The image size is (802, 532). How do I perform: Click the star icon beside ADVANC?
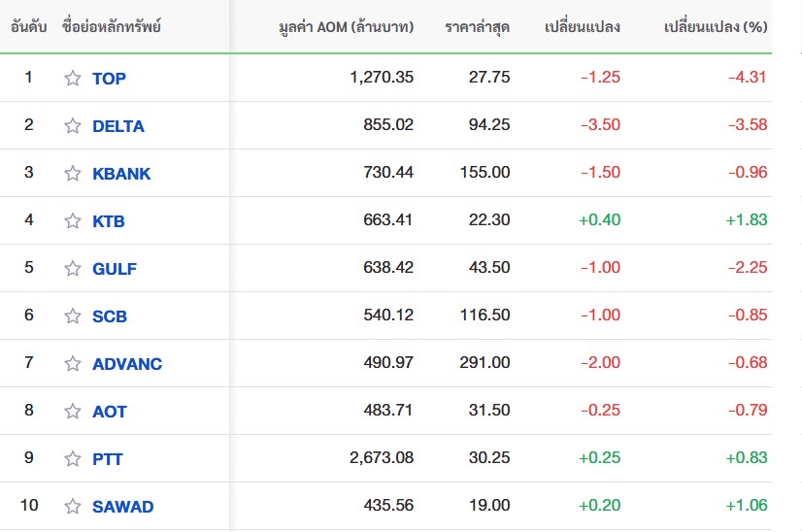[73, 364]
